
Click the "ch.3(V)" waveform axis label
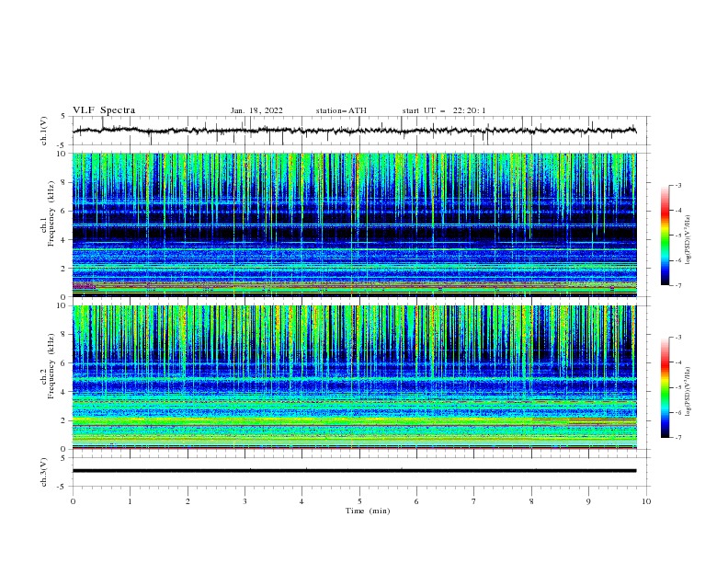tap(44, 472)
